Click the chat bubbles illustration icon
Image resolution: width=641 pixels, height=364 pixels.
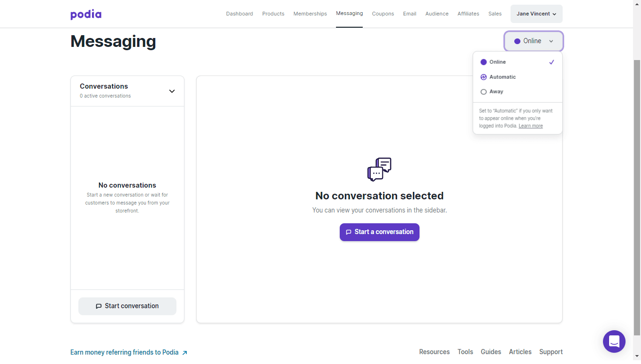379,169
